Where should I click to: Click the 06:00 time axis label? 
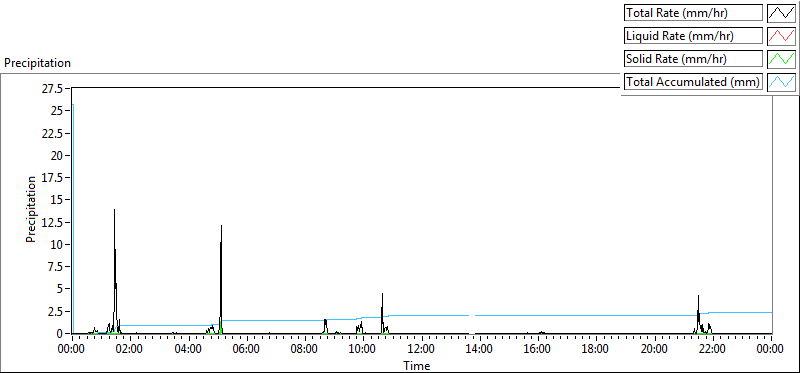[x=245, y=350]
